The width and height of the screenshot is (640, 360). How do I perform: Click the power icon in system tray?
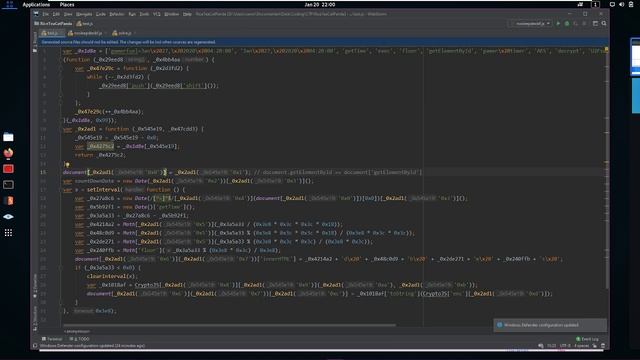tap(631, 4)
